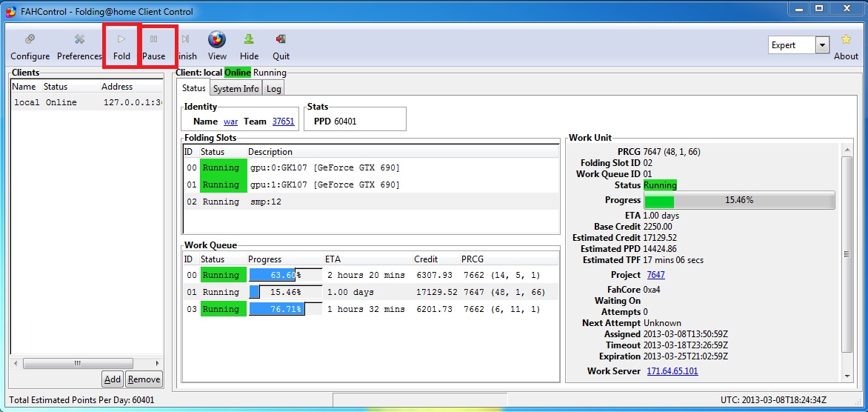Select folding slot 02 smp:12 row
This screenshot has width=868, height=412.
[371, 202]
